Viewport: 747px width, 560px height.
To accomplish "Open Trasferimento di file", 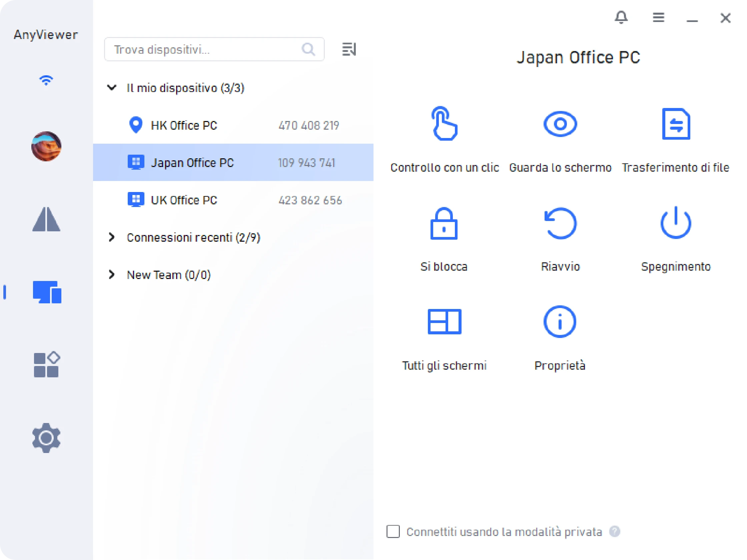I will click(676, 124).
